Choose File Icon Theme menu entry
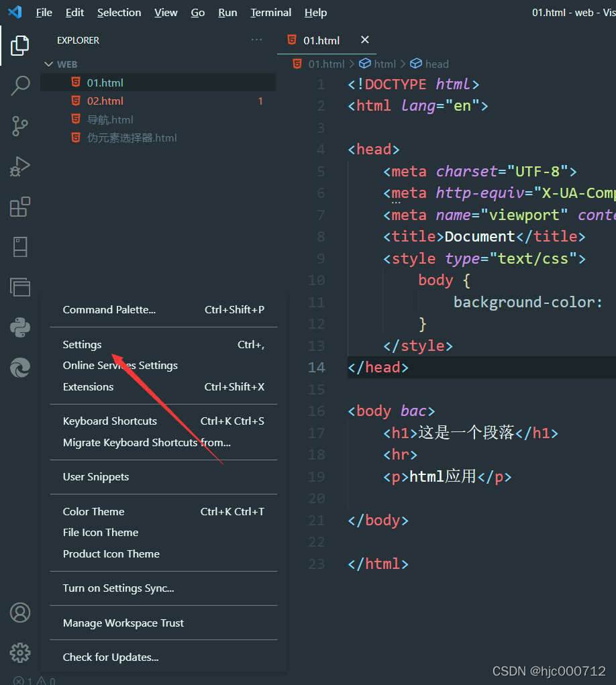The height and width of the screenshot is (685, 616). click(164, 533)
